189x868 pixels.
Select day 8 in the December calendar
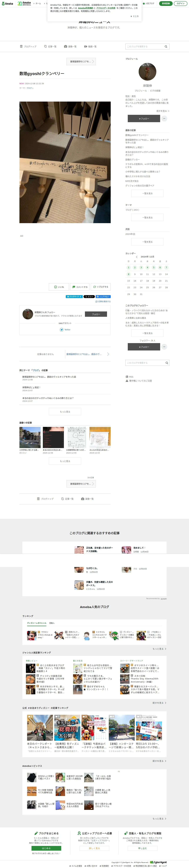128,274
